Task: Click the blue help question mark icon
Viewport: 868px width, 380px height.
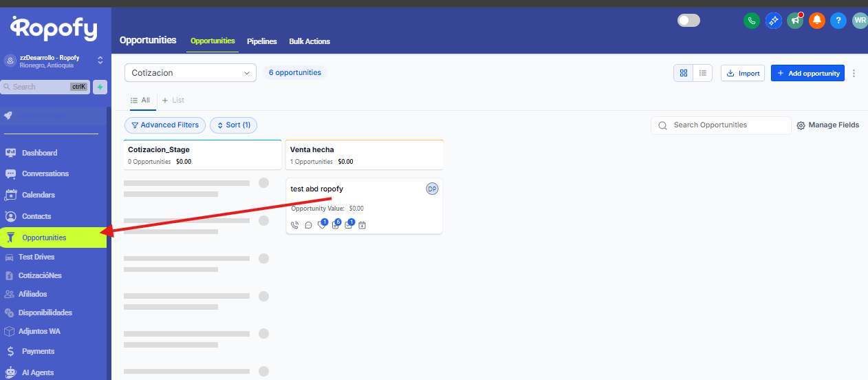Action: click(x=838, y=21)
